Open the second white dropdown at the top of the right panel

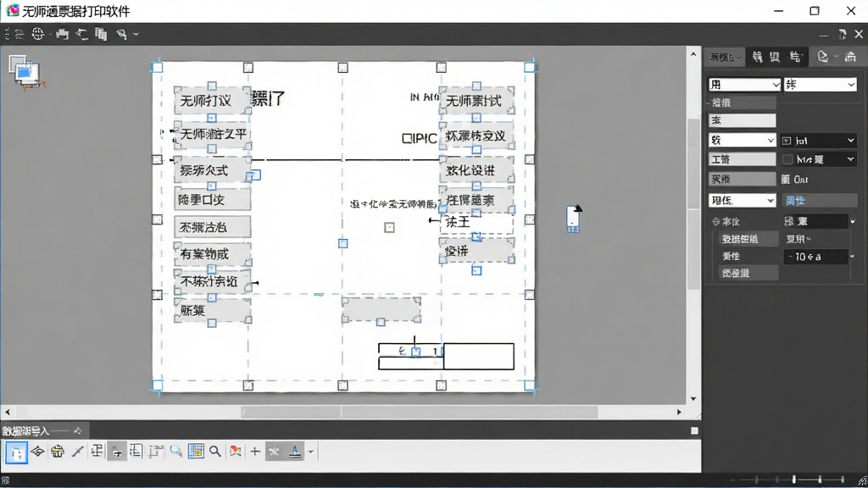821,84
